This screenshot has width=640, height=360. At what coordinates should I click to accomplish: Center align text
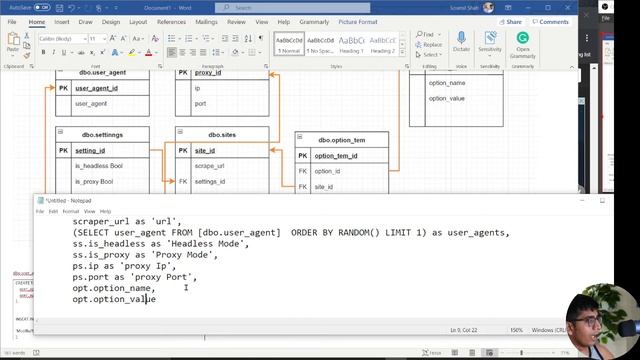(x=182, y=52)
